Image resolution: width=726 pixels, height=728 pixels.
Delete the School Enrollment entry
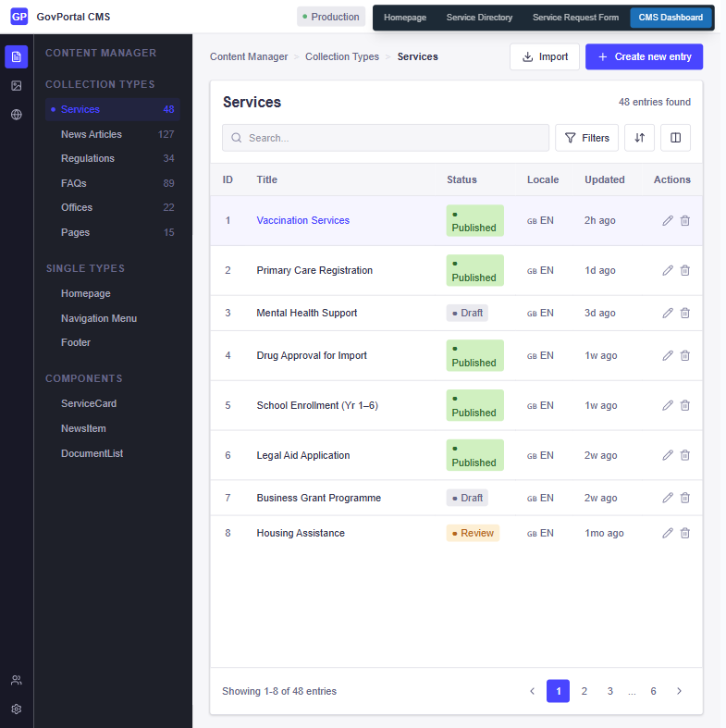pos(685,405)
